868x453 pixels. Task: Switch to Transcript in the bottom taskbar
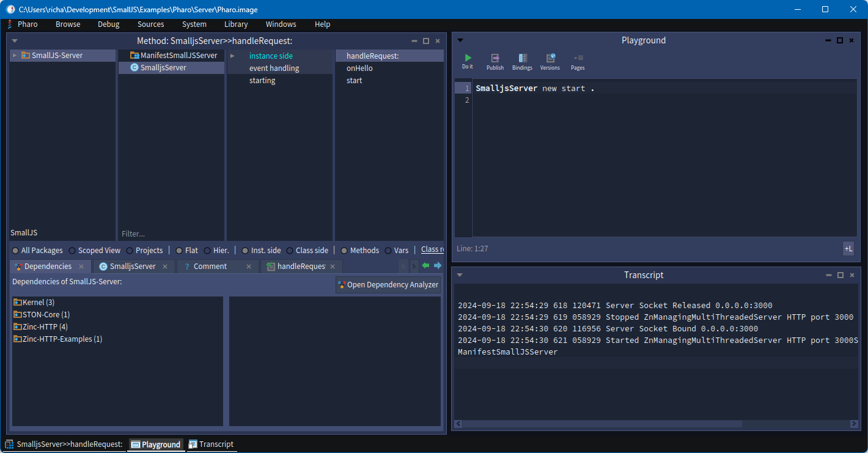[211, 444]
